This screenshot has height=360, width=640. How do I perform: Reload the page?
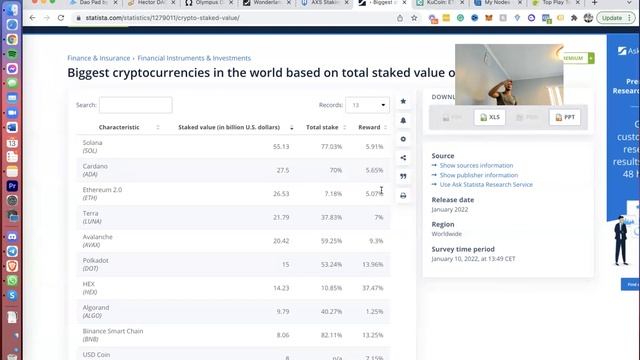(61, 18)
